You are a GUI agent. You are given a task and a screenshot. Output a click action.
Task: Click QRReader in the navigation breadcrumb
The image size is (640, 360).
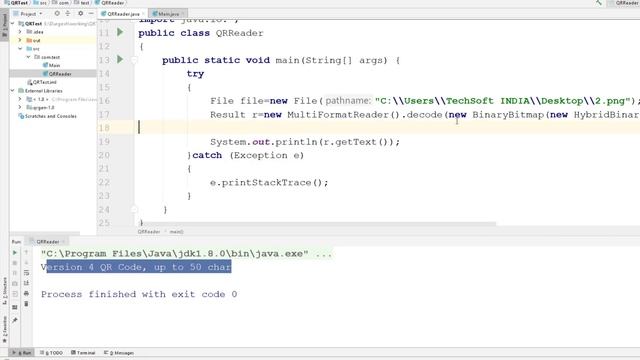(x=110, y=3)
